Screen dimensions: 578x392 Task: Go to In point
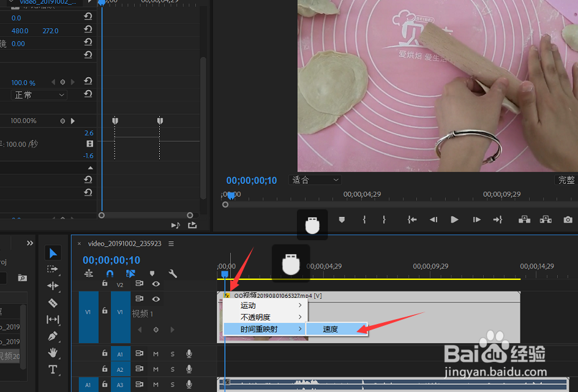tap(412, 220)
